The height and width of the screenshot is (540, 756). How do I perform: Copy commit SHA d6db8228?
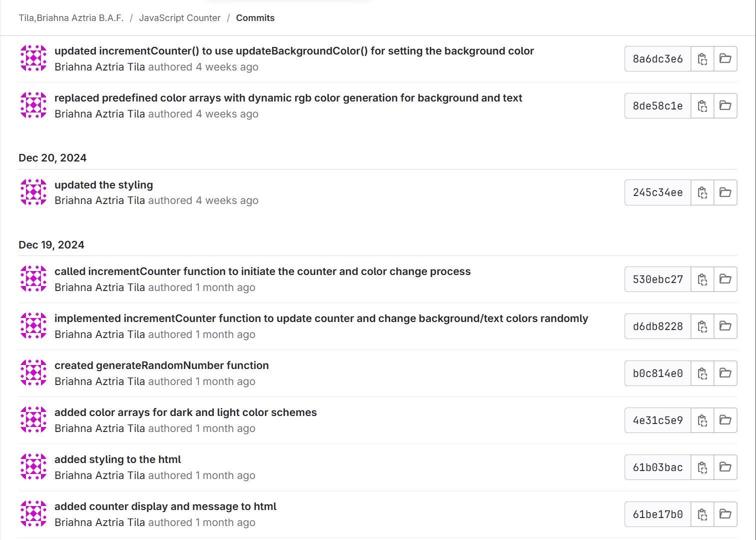[702, 326]
